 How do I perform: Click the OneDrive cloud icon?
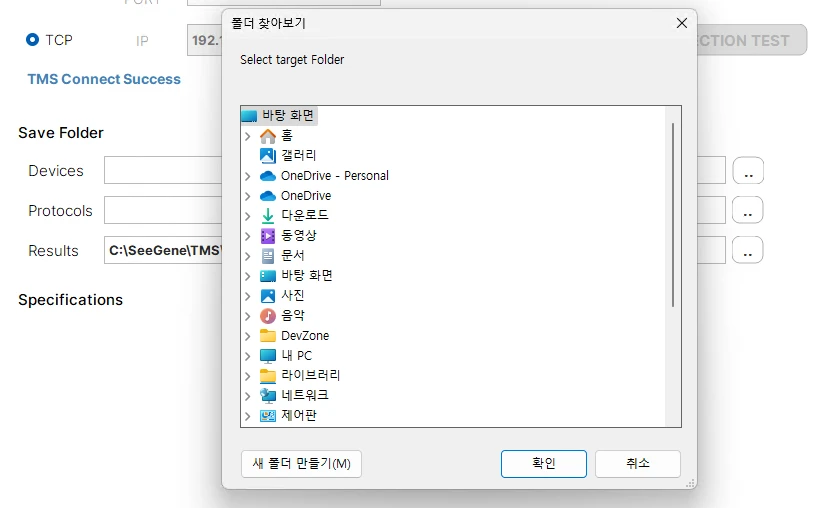pos(268,196)
